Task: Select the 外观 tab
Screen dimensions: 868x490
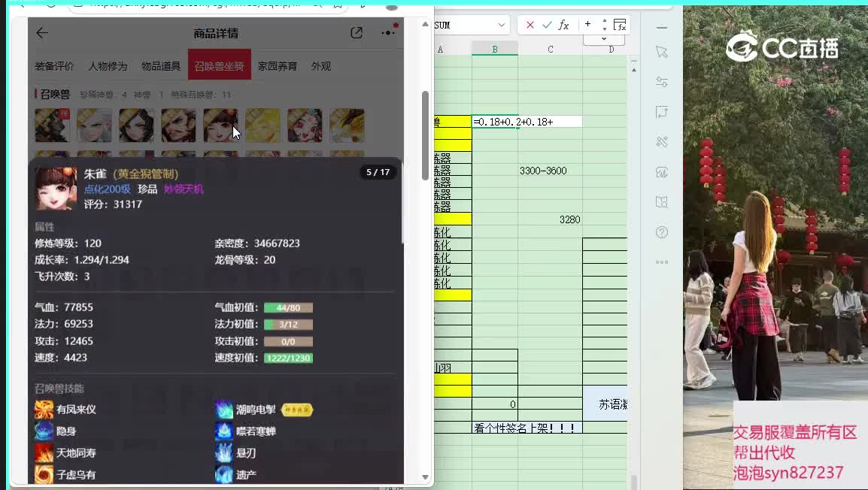Action: [321, 66]
